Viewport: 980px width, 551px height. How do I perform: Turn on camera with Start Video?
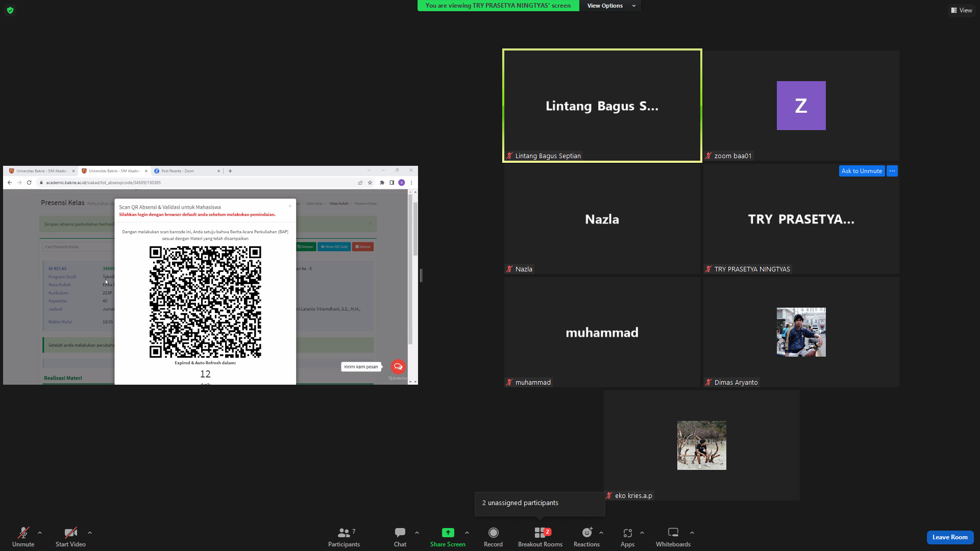(x=70, y=537)
